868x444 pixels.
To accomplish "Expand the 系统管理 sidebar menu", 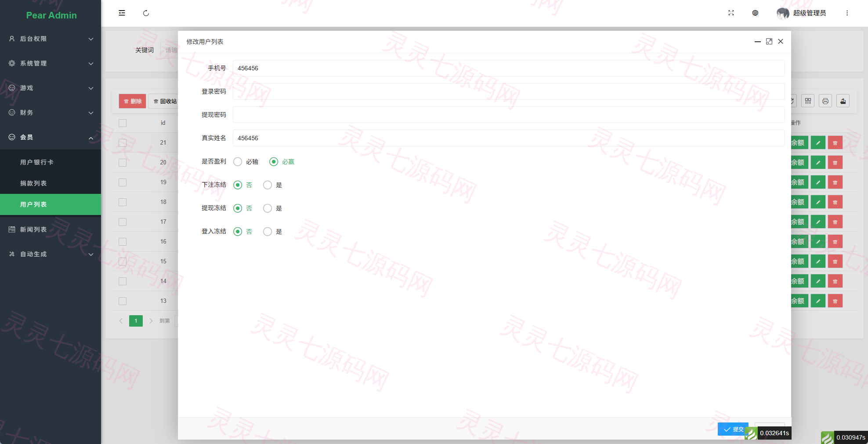I will (51, 63).
